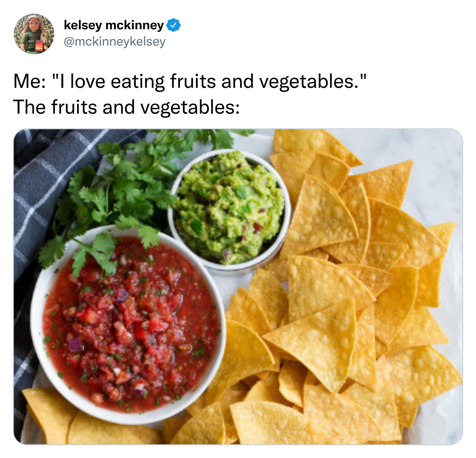Open kelsey mckinney's profile avatar

pos(34,34)
